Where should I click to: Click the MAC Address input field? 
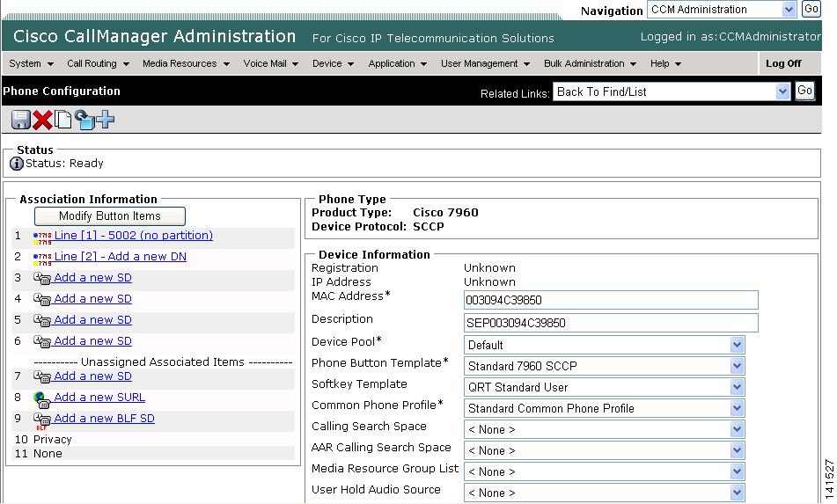point(611,300)
